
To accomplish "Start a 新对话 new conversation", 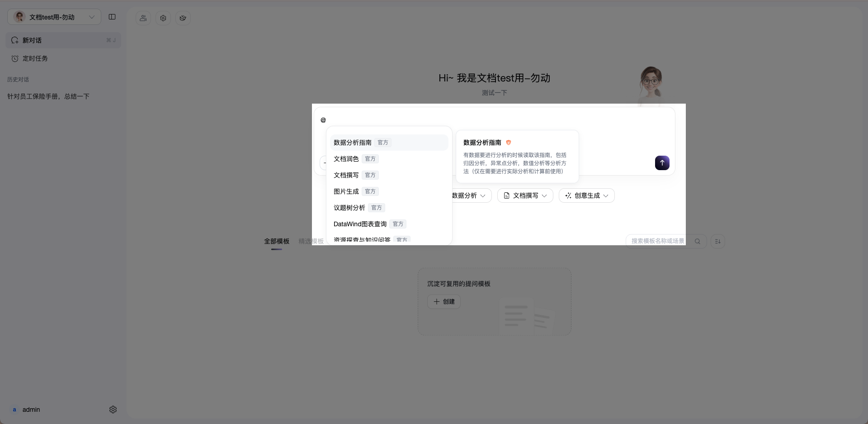I will pos(63,40).
